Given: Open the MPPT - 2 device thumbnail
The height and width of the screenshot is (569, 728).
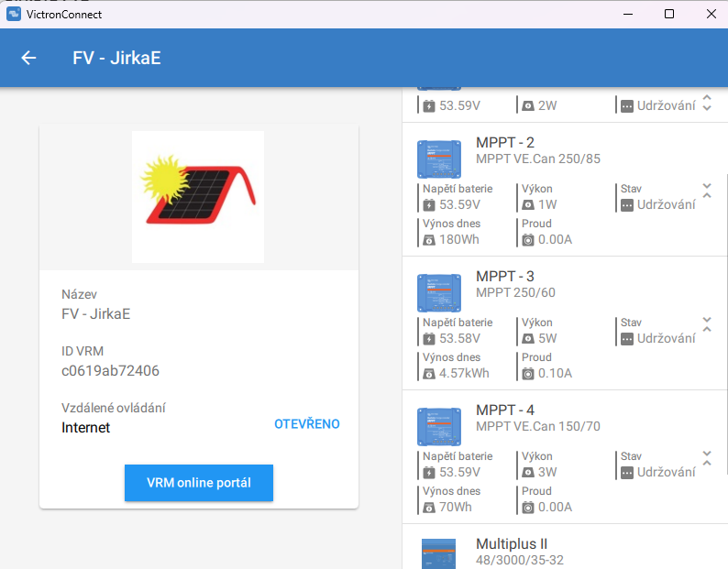Looking at the screenshot, I should 439,159.
